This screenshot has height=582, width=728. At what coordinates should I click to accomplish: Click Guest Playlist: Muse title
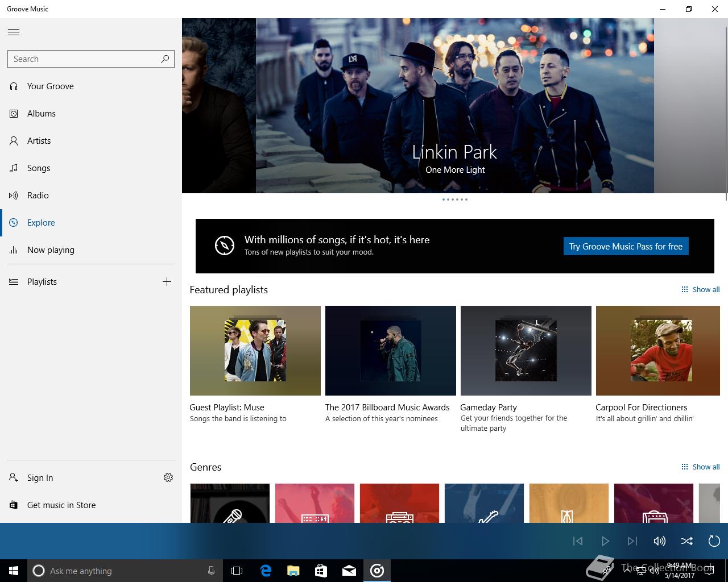[227, 408]
